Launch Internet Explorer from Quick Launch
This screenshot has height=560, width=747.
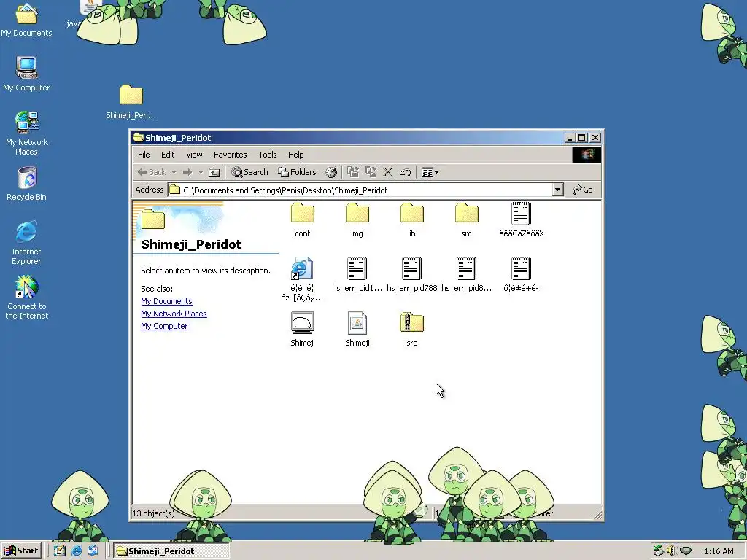76,551
